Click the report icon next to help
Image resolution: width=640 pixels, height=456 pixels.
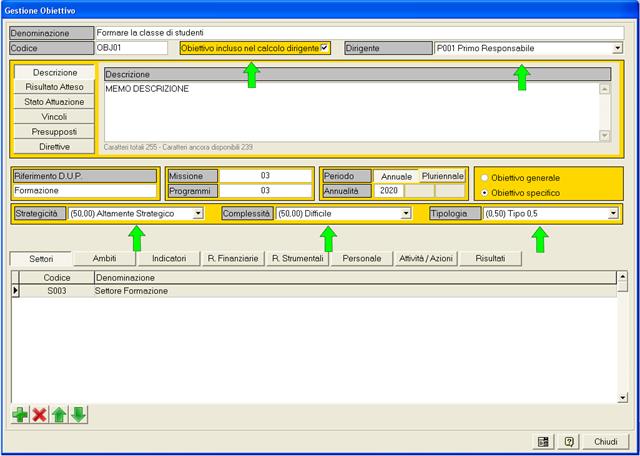tap(543, 441)
